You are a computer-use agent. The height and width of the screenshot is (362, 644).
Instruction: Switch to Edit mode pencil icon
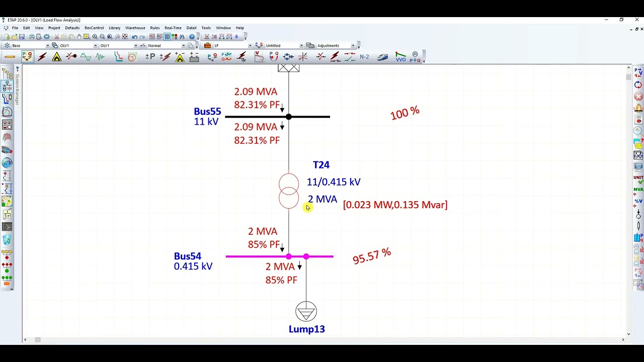10,57
